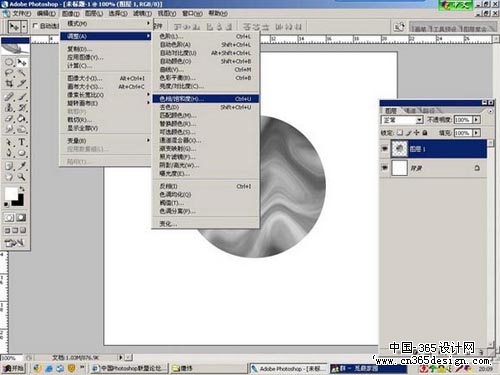The height and width of the screenshot is (375, 500).
Task: Select the layer 1 thumbnail in Layers panel
Action: tap(399, 149)
